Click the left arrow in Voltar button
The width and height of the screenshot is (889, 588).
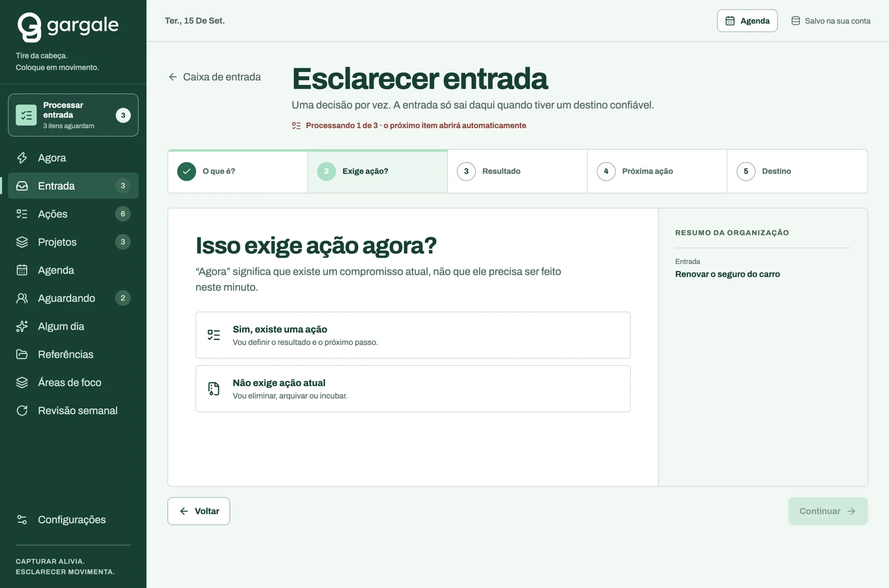click(184, 511)
